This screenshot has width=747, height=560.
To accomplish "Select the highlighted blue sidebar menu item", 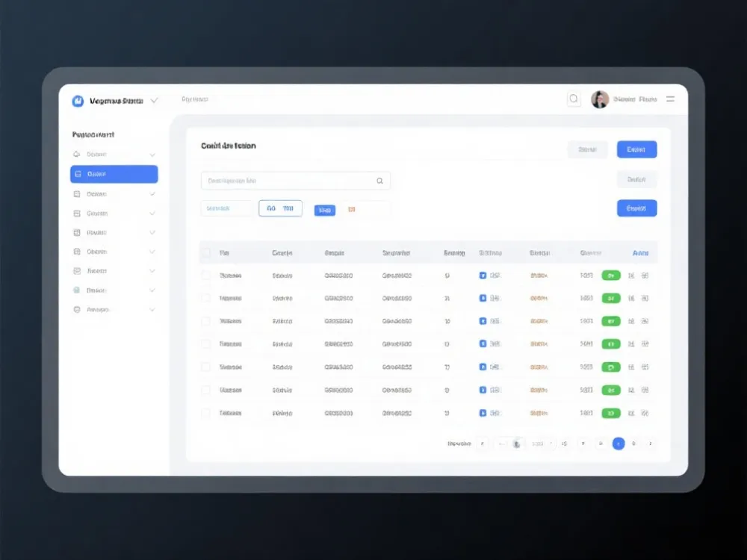I will 114,174.
